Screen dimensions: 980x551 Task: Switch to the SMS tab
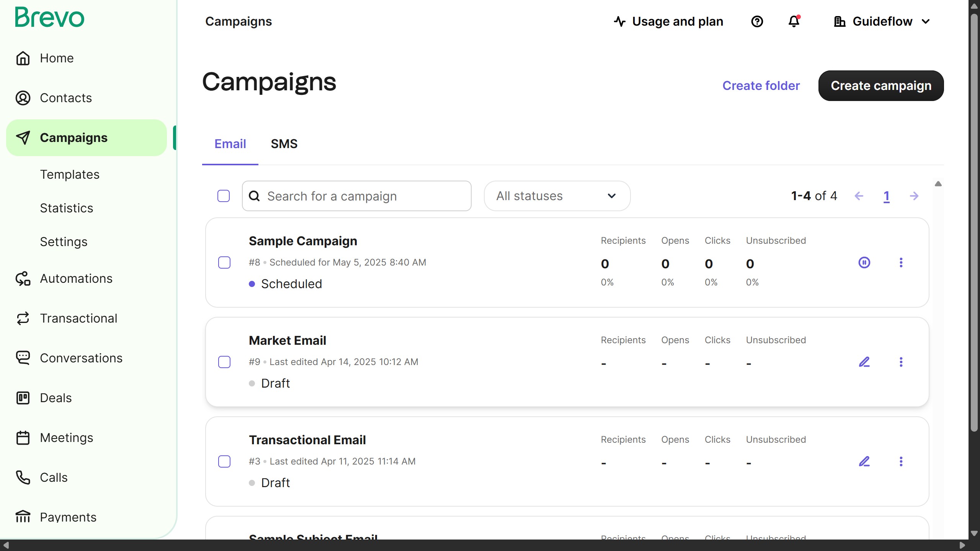[x=284, y=144]
